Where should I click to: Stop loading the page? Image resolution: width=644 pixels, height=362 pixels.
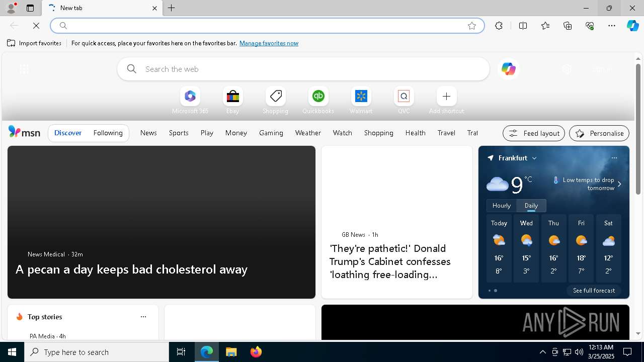click(x=36, y=26)
